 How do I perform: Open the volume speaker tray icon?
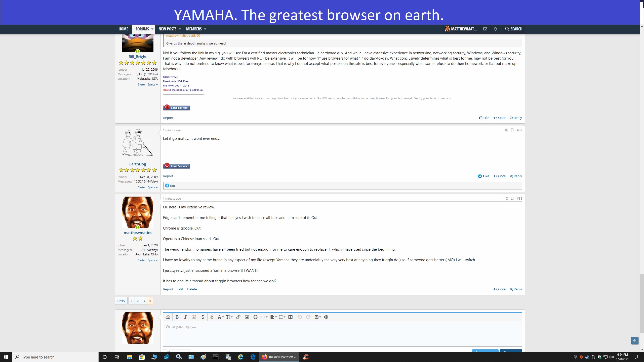click(x=612, y=357)
